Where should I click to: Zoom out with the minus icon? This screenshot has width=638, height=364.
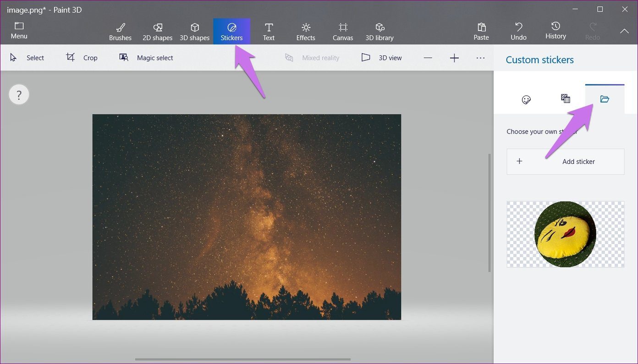(x=428, y=58)
